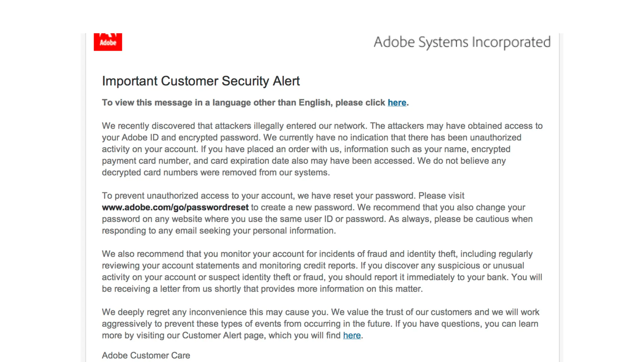The image size is (644, 362).
Task: Click the 'Adobe Customer Care' signature
Action: click(146, 355)
